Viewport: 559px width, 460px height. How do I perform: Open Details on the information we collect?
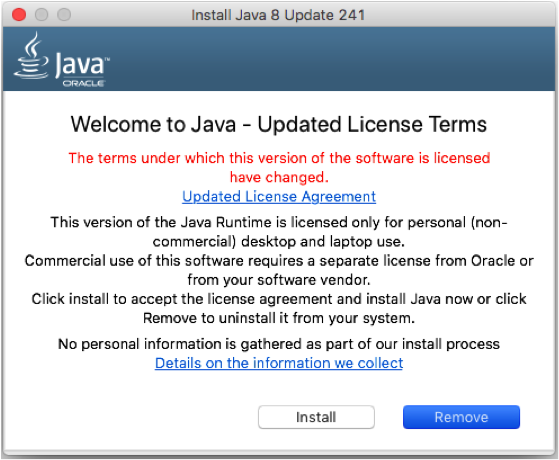pyautogui.click(x=279, y=363)
